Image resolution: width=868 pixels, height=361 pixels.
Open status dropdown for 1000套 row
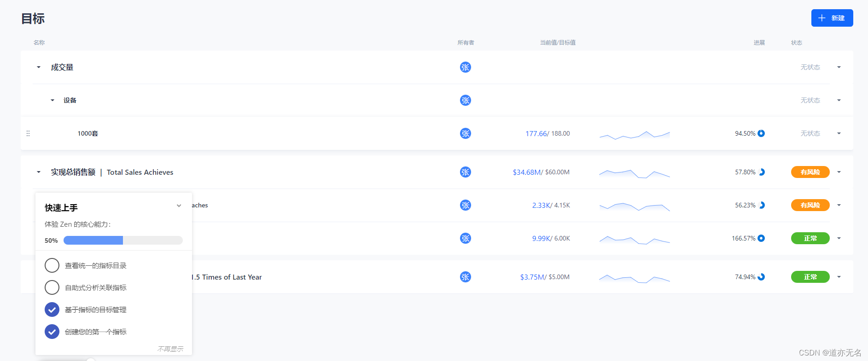click(x=839, y=133)
